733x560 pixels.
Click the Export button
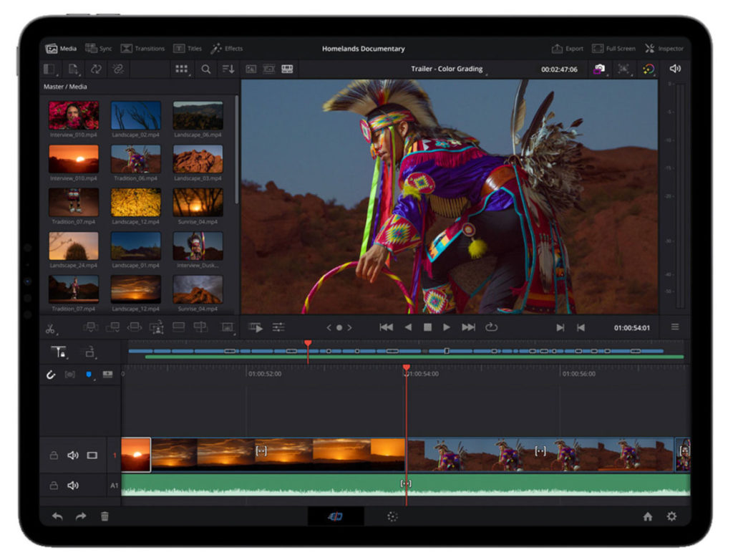pyautogui.click(x=568, y=48)
